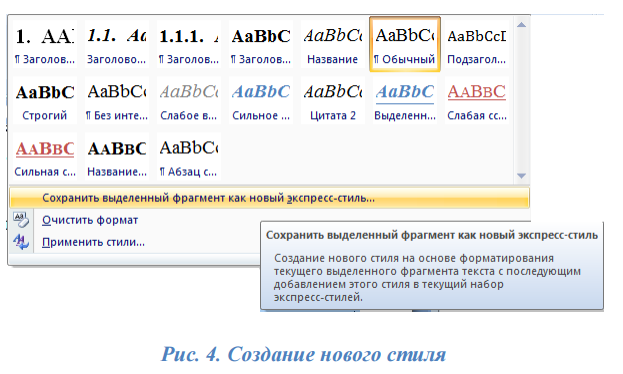
Task: Choose the Слабая сс... red underlined style
Action: pos(477,101)
